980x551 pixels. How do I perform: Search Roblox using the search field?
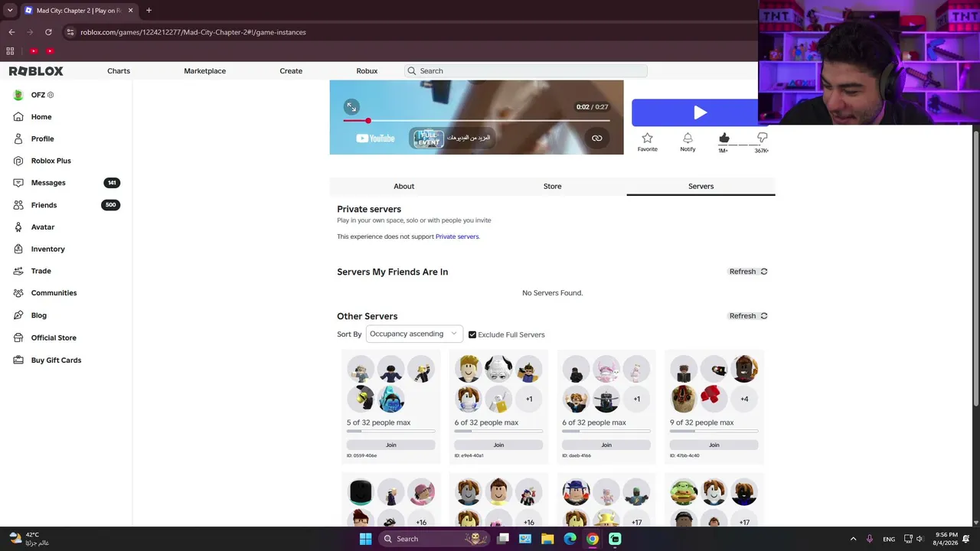[526, 71]
